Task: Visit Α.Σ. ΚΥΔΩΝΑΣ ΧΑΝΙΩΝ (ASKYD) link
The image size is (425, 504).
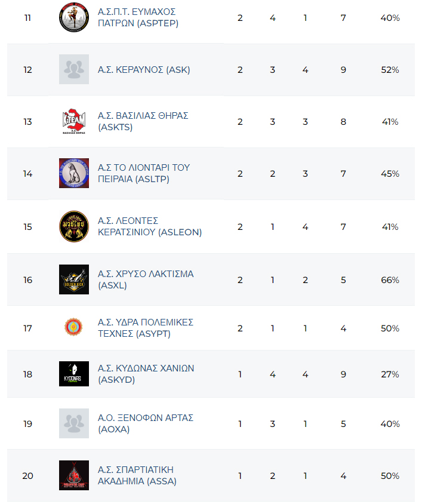Action: (146, 374)
